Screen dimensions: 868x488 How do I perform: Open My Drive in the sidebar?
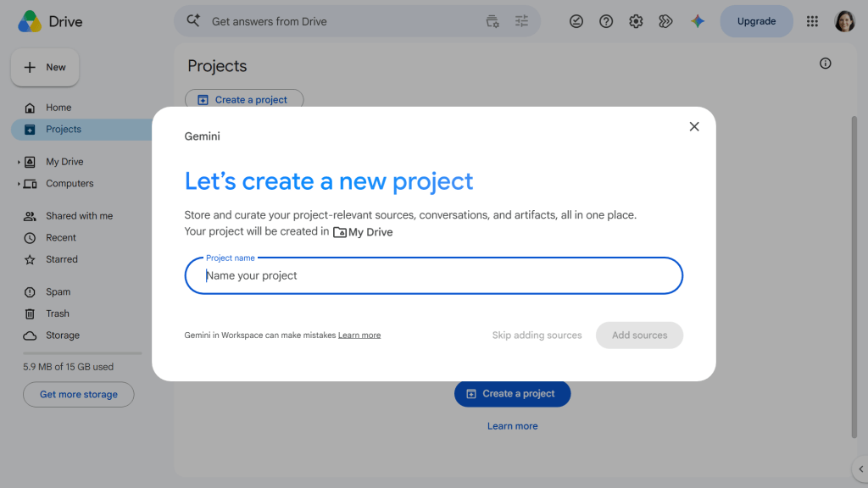[x=64, y=162]
